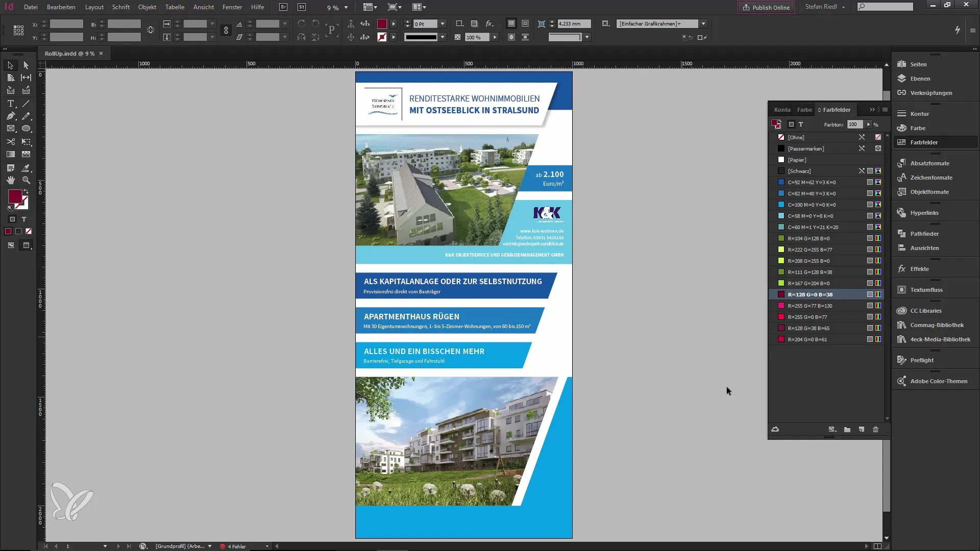Open the Pathfinder panel
The image size is (980, 551).
[924, 234]
